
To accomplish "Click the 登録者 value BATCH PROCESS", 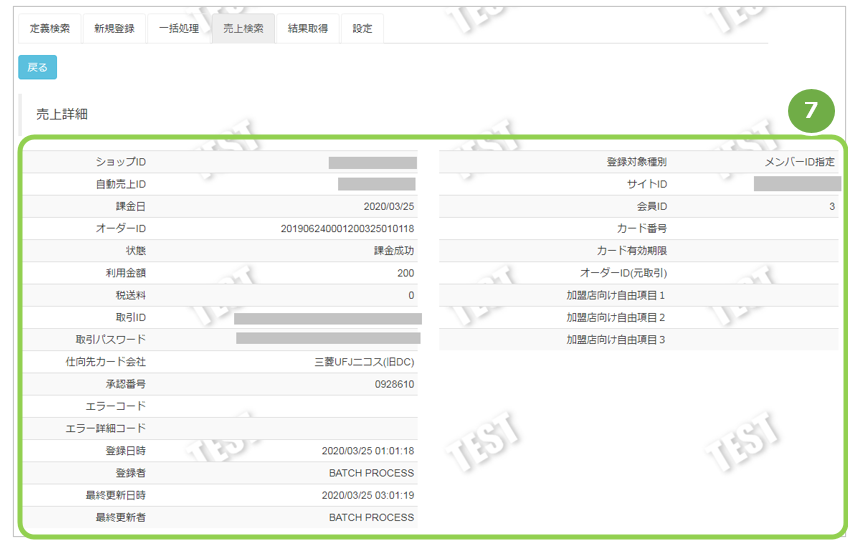I will pos(372,473).
